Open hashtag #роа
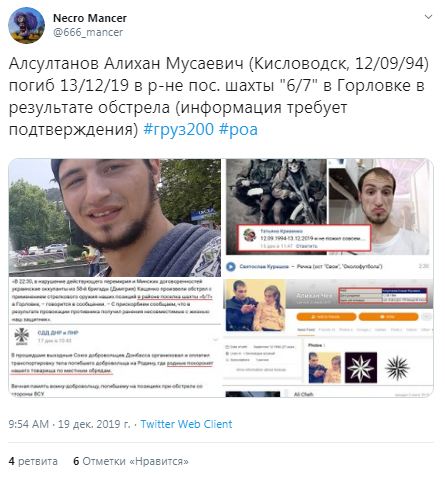This screenshot has width=445, height=478. click(238, 129)
